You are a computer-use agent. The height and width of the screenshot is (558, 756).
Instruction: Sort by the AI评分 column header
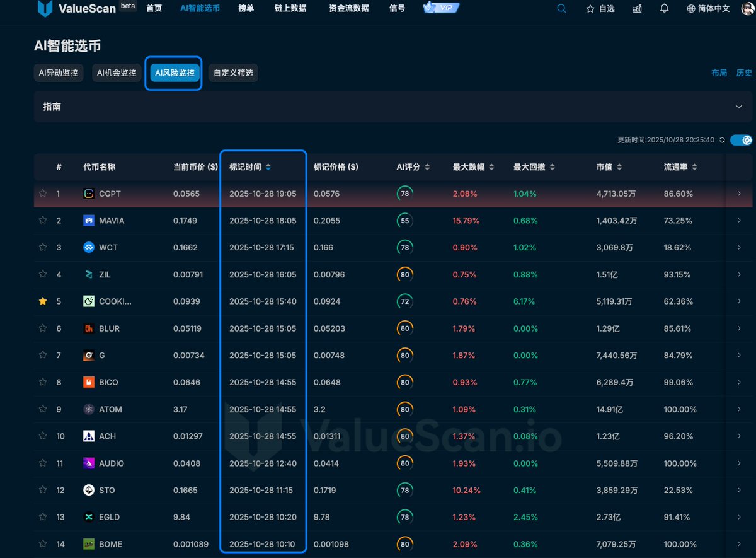coord(413,167)
